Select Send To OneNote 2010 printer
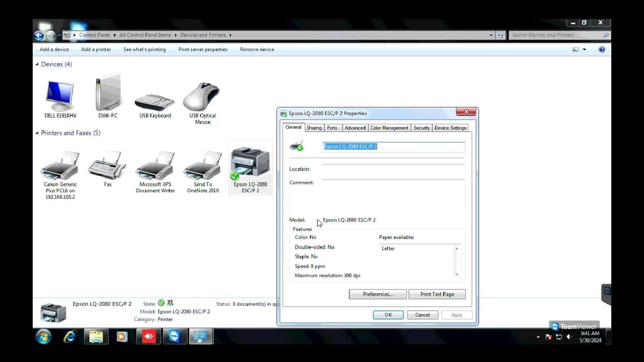The width and height of the screenshot is (644, 362). click(x=203, y=172)
